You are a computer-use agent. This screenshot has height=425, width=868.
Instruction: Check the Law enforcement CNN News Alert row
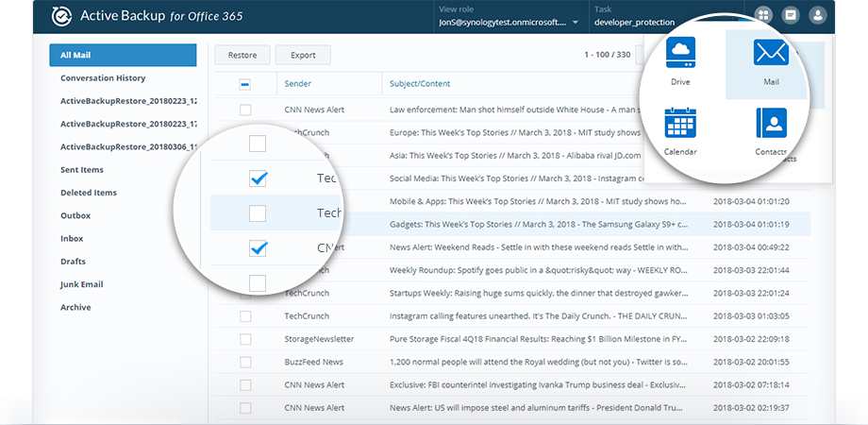click(245, 110)
